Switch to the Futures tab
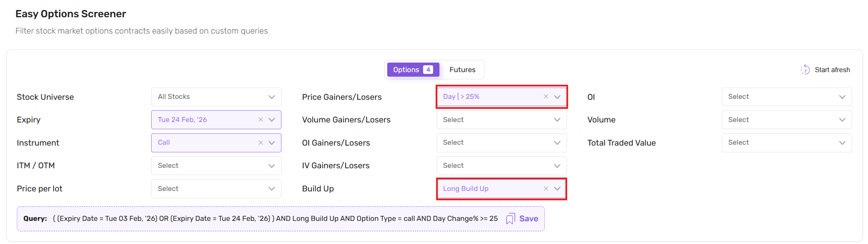Image resolution: width=868 pixels, height=244 pixels. [x=462, y=69]
